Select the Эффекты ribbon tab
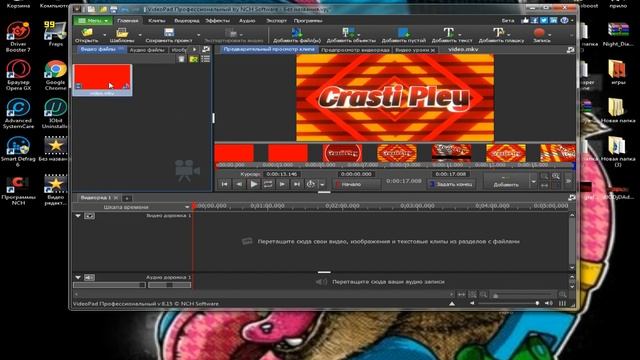Screen dimensions: 640x360 click(x=218, y=20)
